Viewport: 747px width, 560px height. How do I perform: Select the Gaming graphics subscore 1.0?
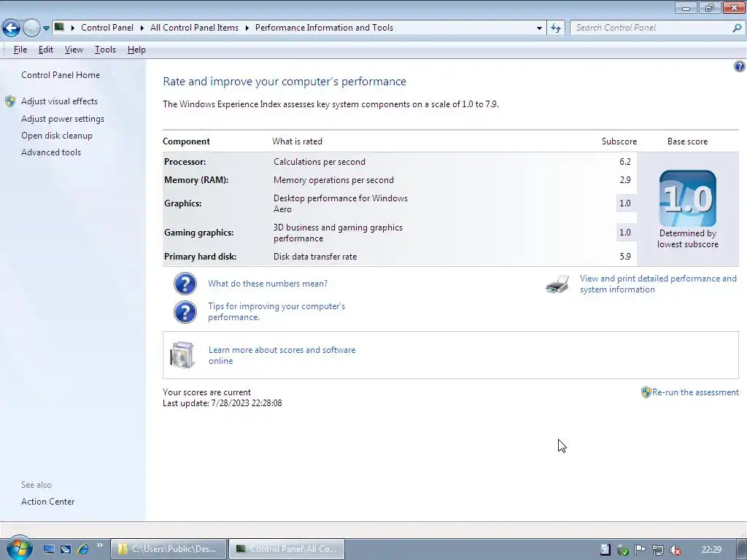(x=625, y=233)
